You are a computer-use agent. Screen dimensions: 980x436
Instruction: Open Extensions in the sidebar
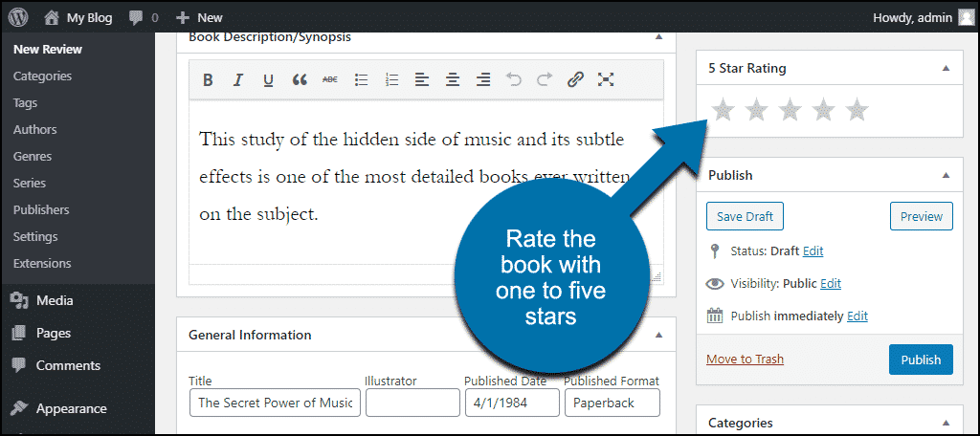click(42, 264)
